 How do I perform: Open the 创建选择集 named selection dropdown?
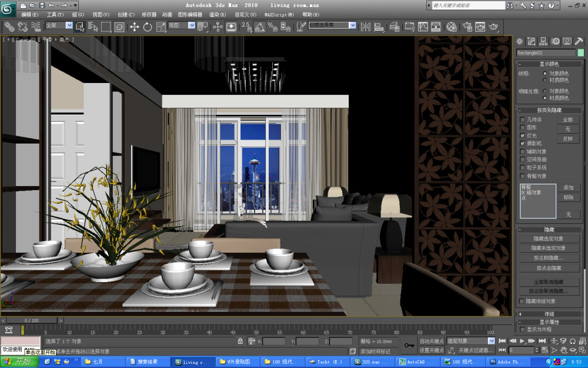click(352, 25)
